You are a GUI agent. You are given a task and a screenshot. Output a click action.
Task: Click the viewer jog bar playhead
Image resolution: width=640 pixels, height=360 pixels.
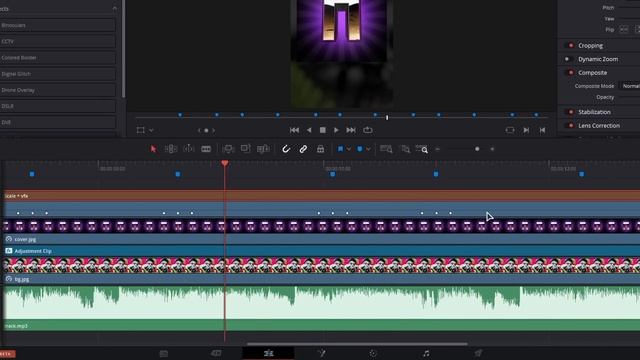(x=387, y=118)
